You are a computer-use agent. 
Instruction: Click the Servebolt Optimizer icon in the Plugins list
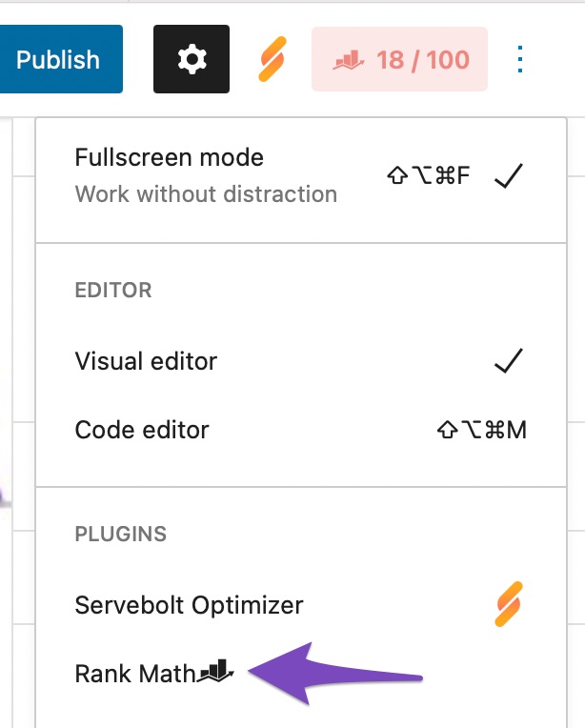coord(510,605)
